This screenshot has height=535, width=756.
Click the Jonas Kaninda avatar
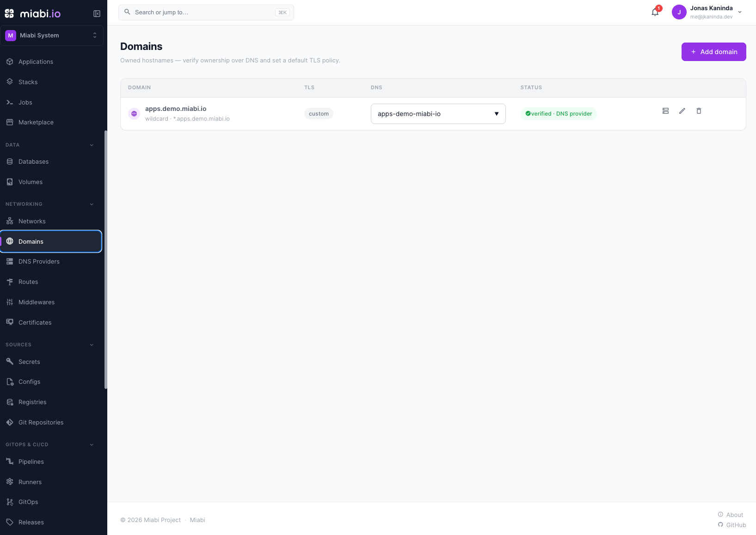[679, 12]
